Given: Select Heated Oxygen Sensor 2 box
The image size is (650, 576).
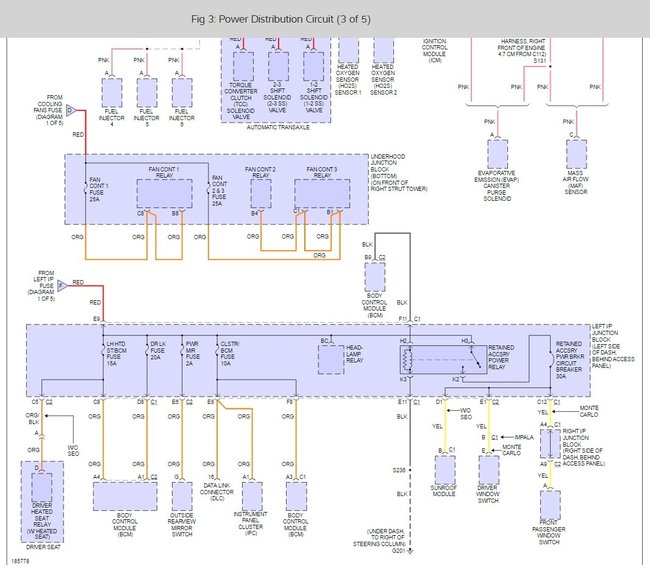Looking at the screenshot, I should (383, 50).
